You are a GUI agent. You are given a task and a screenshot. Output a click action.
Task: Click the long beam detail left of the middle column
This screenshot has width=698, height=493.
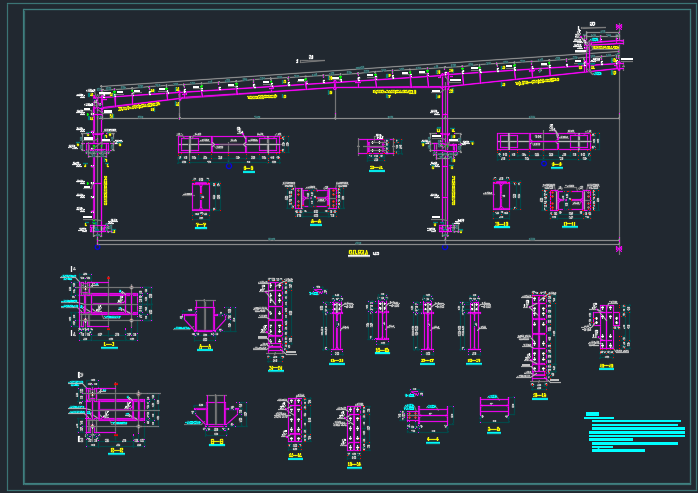[230, 145]
